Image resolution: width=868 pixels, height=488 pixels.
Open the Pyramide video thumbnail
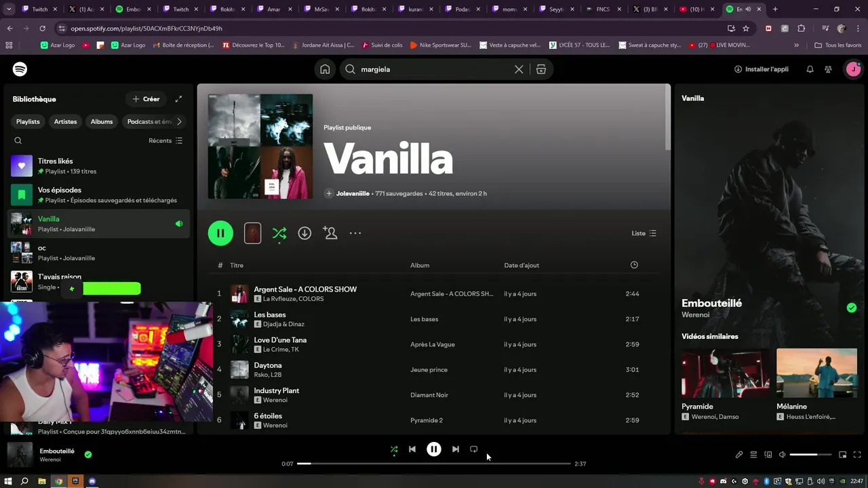point(726,373)
